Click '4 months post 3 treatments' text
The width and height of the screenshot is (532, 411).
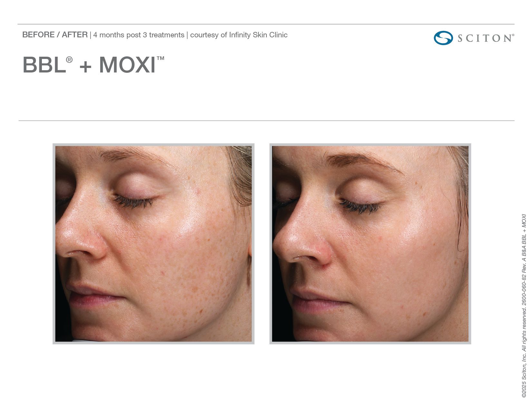click(139, 35)
